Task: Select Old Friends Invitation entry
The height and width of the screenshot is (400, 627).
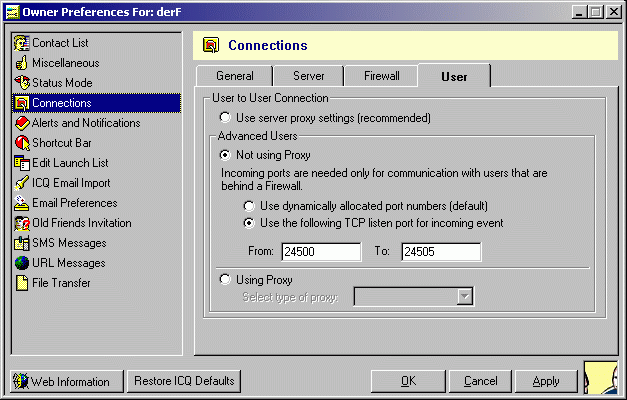Action: [x=96, y=223]
